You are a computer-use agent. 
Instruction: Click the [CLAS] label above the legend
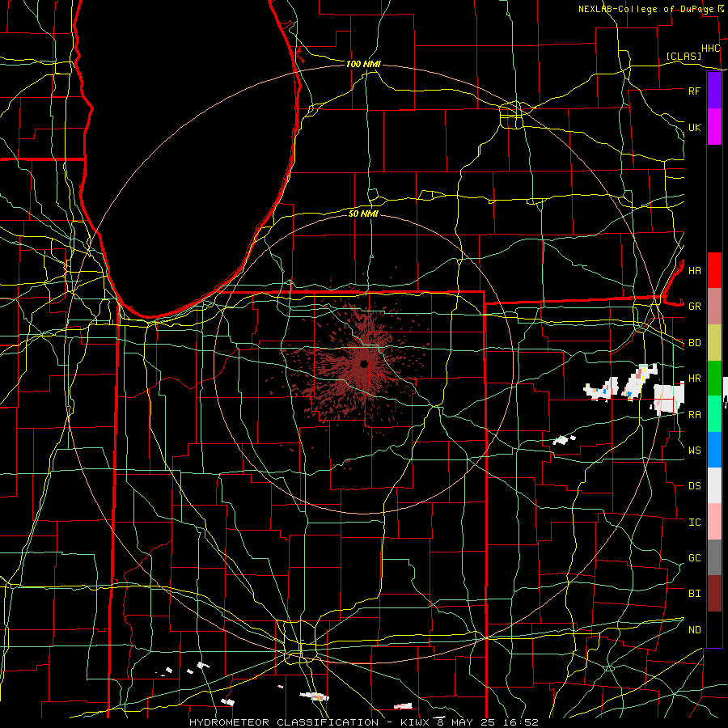click(x=684, y=56)
